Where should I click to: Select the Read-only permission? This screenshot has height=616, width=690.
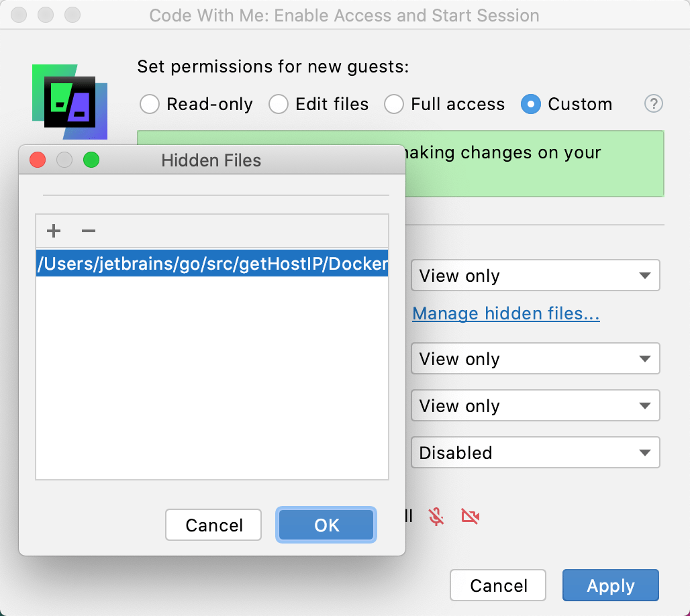pos(149,104)
